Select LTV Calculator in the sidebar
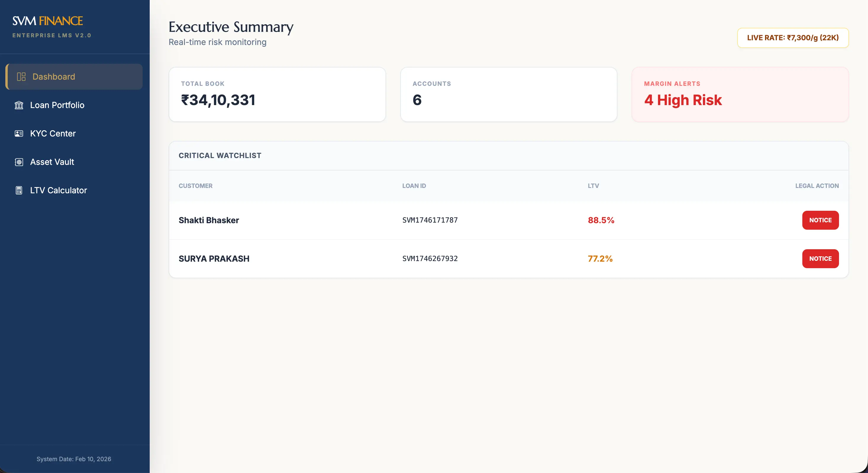Viewport: 868px width, 473px height. (58, 191)
